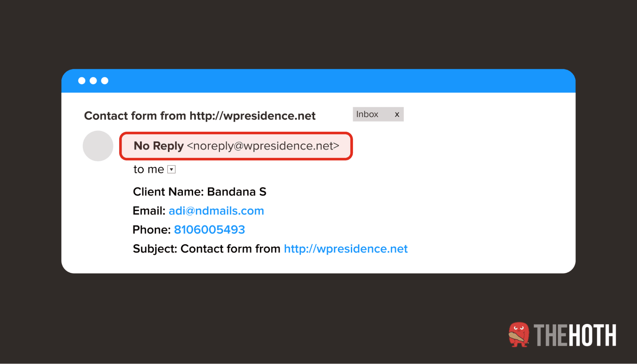
Task: Click the blue window title bar
Action: click(x=319, y=81)
